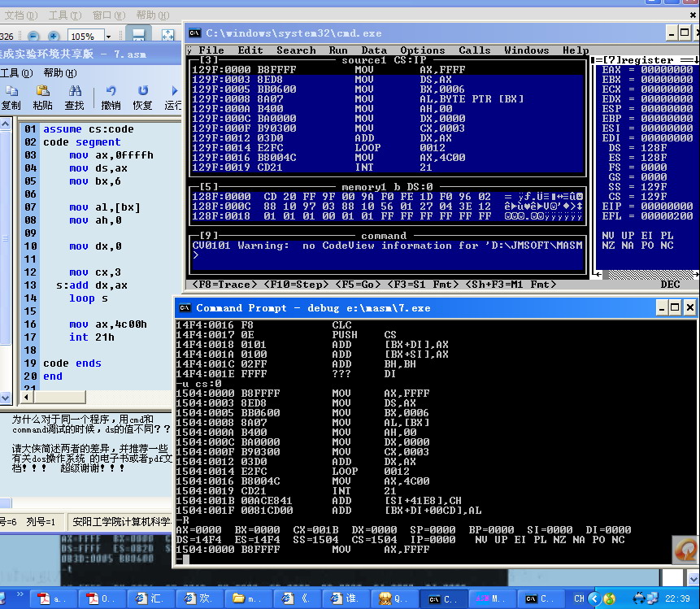The width and height of the screenshot is (700, 609).
Task: Click the highlighted 'MOV AX,FFFF' line in source1
Action: tap(388, 70)
